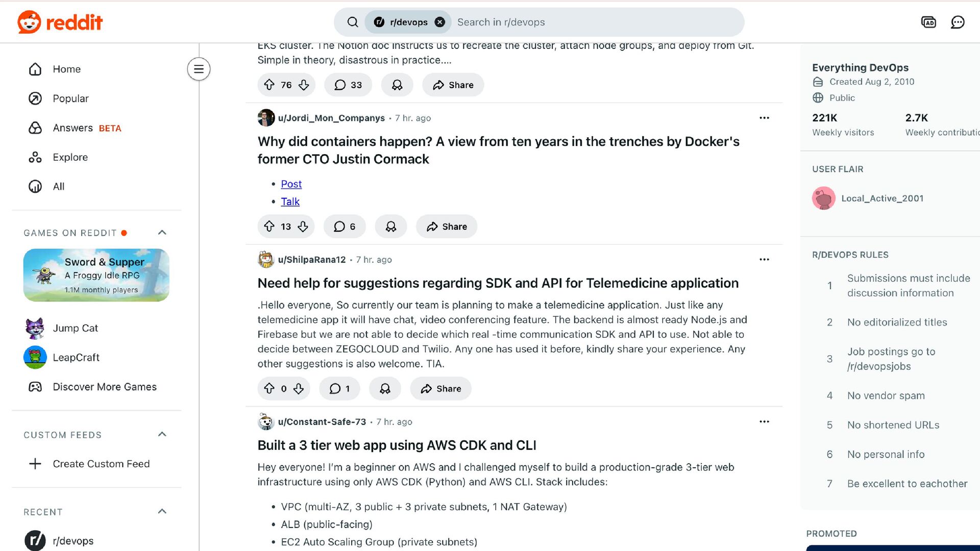Open options menu for Constant-Safe-73 post
This screenshot has height=551, width=980.
pyautogui.click(x=764, y=422)
